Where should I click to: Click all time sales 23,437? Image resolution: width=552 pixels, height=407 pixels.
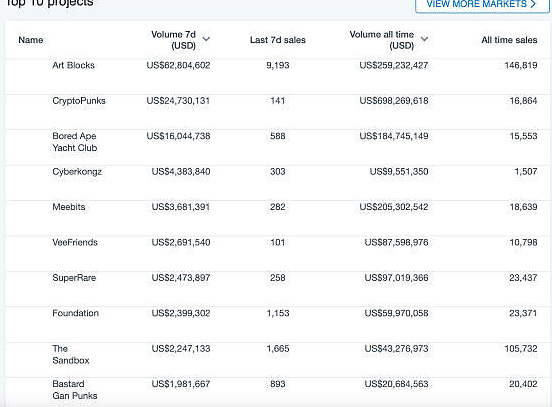pos(523,278)
